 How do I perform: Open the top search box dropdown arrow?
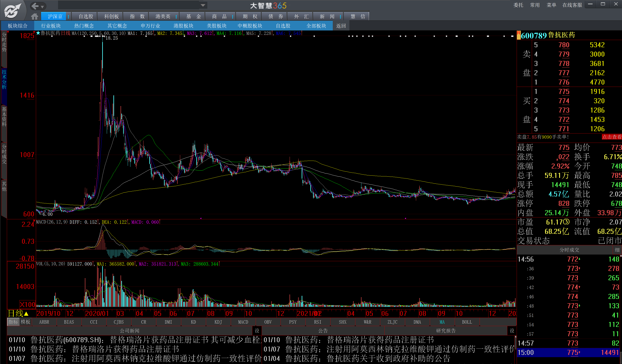[x=203, y=5]
